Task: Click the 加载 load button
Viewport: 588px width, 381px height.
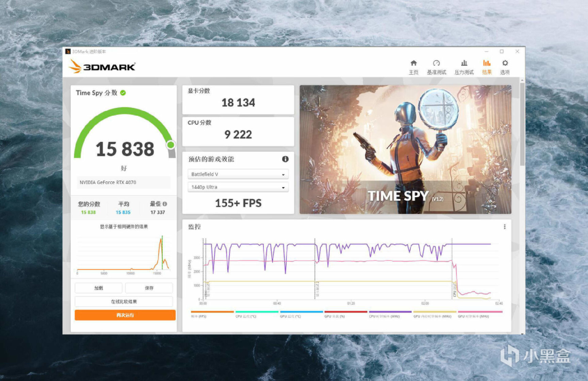Action: [x=98, y=288]
